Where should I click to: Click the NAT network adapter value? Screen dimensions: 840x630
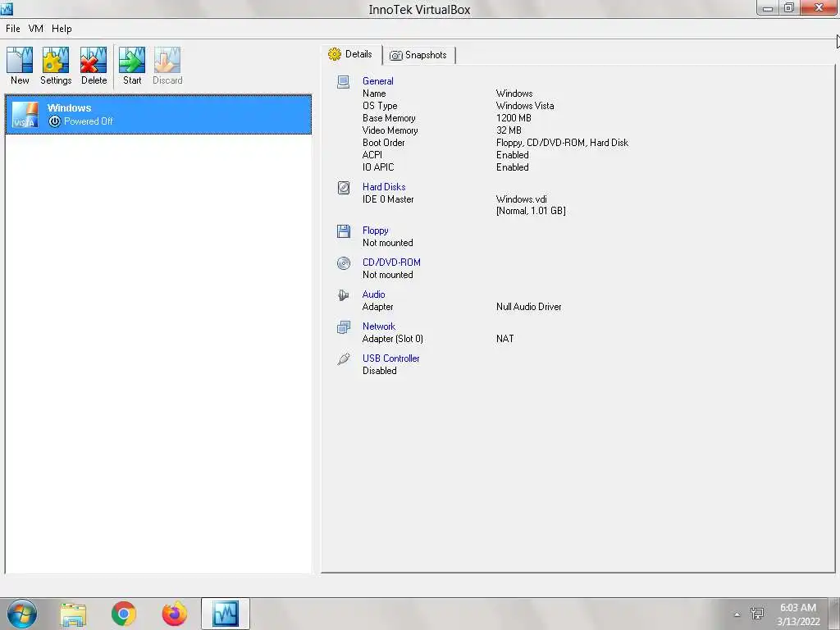pos(504,339)
